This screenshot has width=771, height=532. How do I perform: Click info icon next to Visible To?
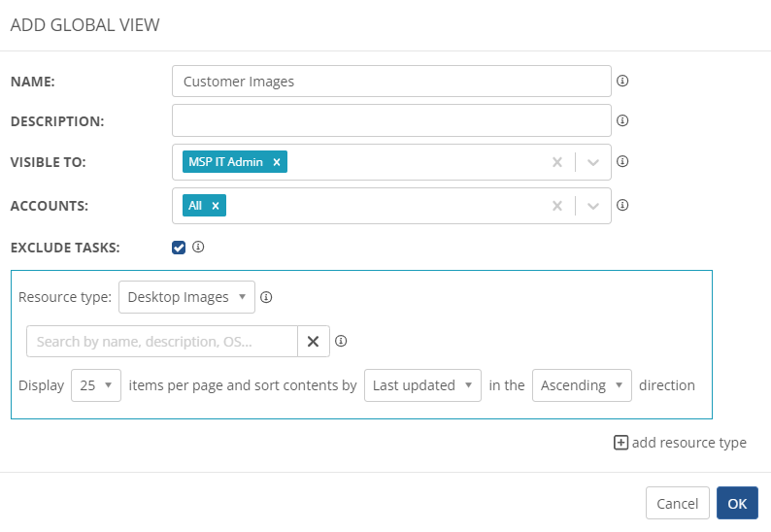(622, 162)
